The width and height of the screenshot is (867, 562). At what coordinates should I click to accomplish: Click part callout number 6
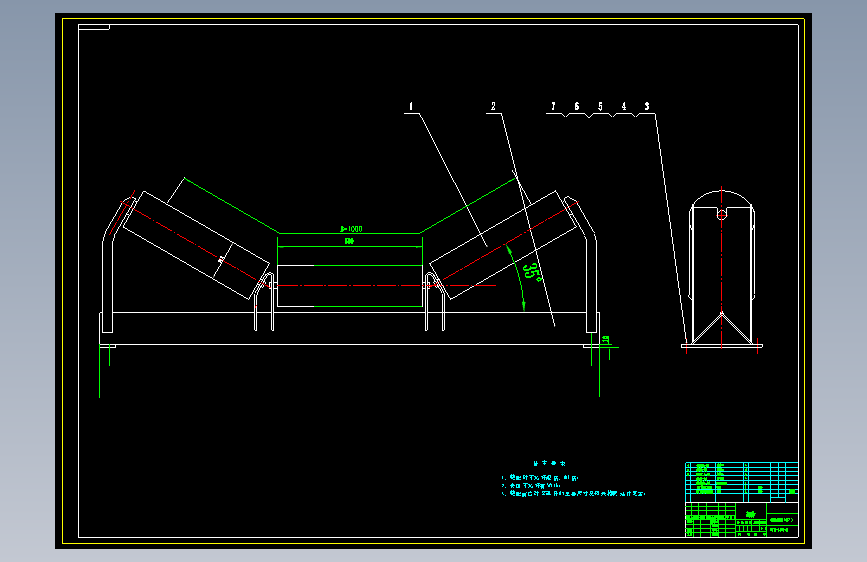[577, 106]
